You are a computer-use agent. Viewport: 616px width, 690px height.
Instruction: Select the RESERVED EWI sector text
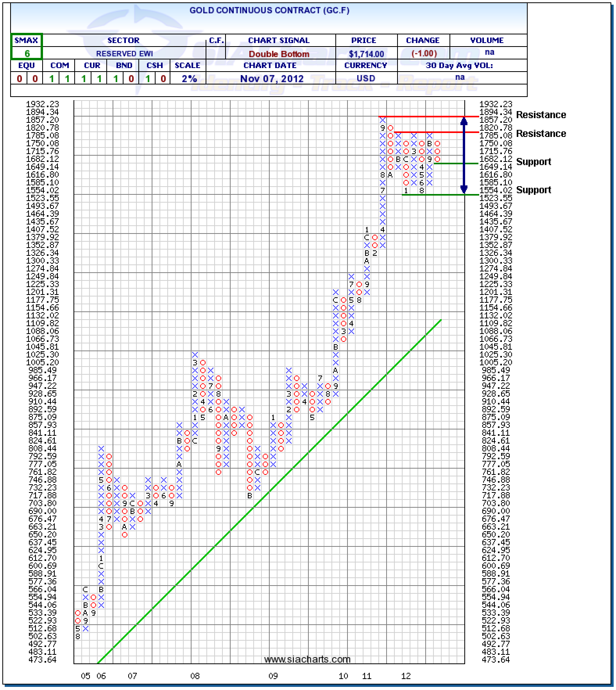(124, 54)
